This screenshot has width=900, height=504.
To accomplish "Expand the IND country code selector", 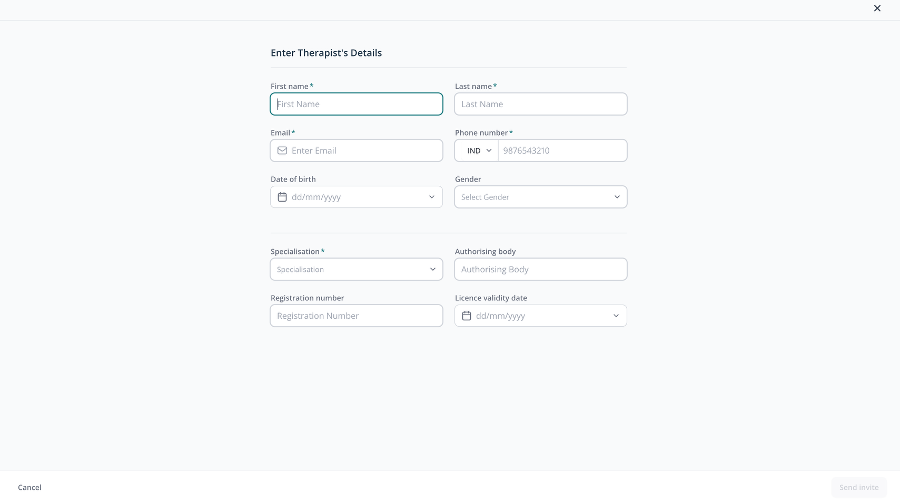I will tap(477, 150).
